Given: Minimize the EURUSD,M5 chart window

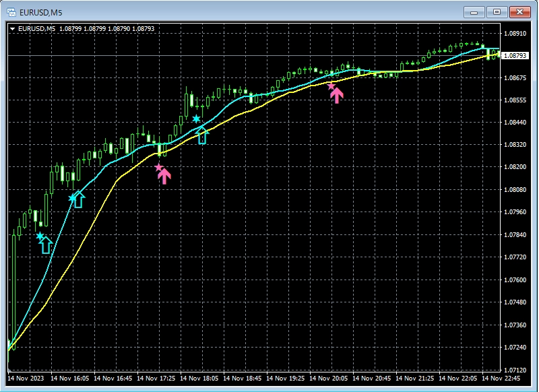Looking at the screenshot, I should (x=476, y=11).
